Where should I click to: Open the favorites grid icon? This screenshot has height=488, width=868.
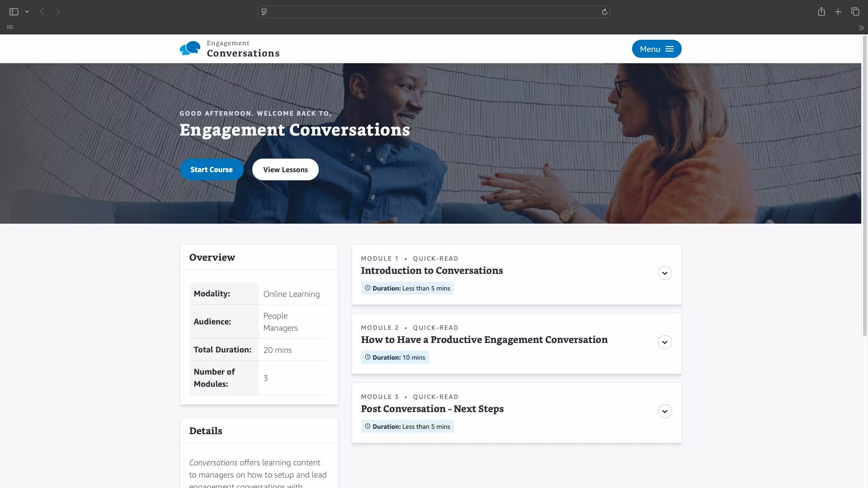(x=10, y=27)
